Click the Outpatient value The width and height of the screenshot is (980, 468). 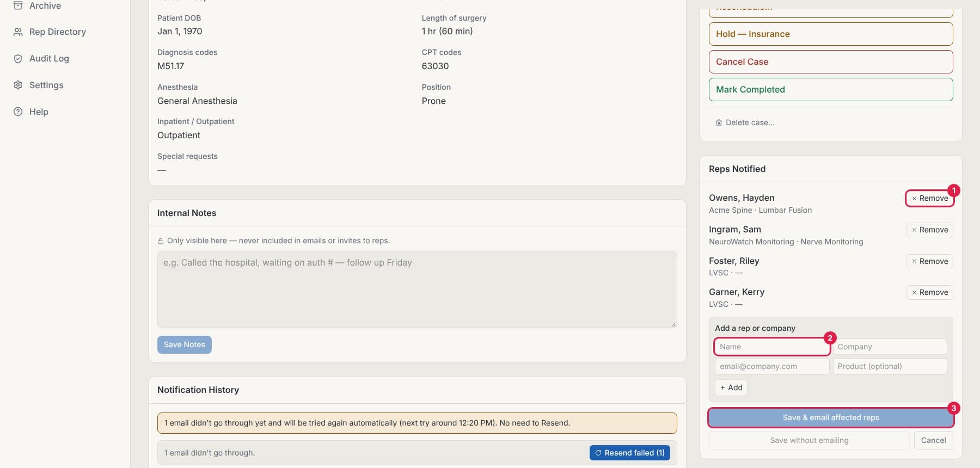click(x=179, y=136)
